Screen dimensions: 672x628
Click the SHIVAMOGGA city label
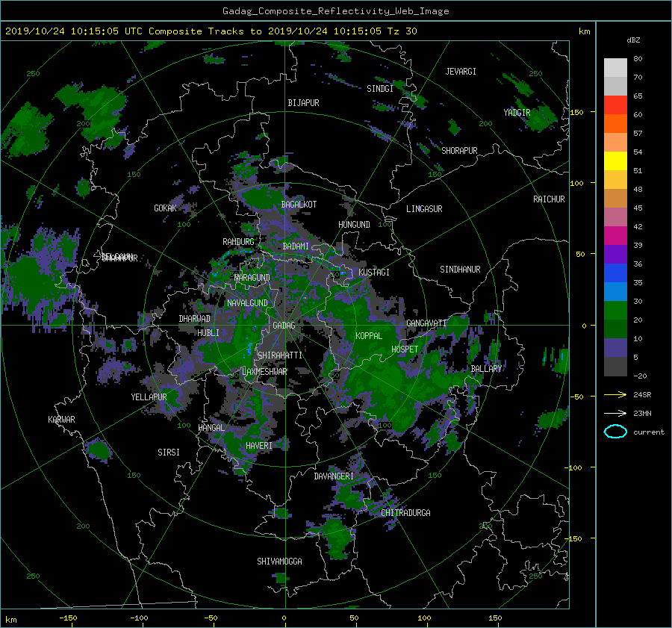(279, 561)
